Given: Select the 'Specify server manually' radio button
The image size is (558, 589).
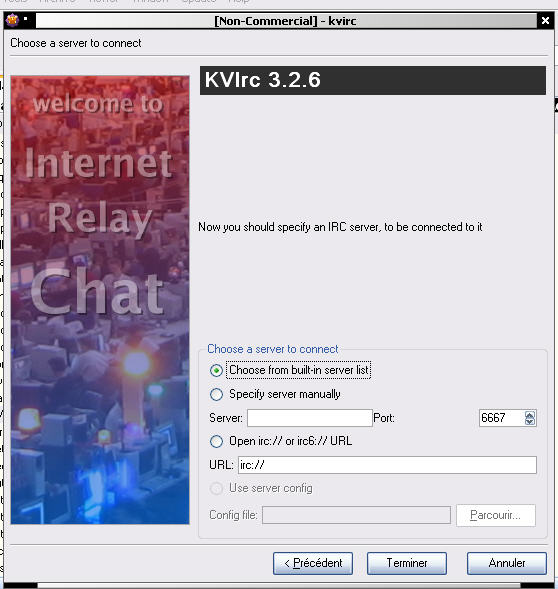Looking at the screenshot, I should [x=216, y=394].
